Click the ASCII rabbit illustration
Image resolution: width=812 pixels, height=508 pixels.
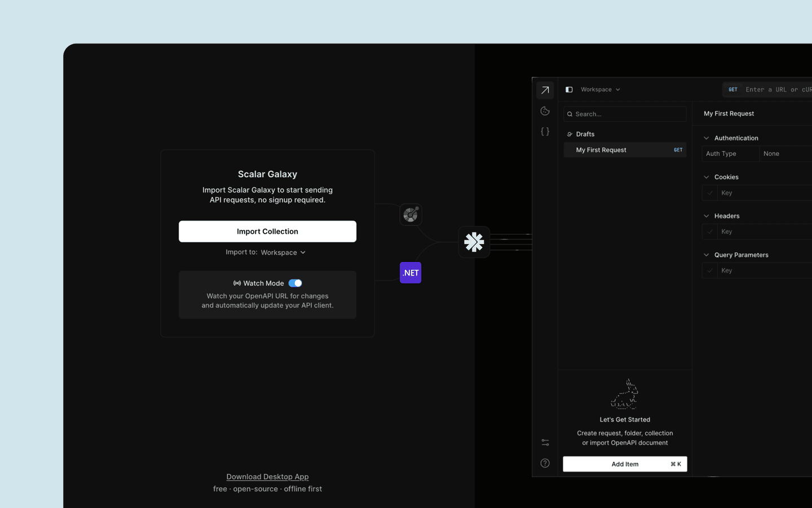625,393
